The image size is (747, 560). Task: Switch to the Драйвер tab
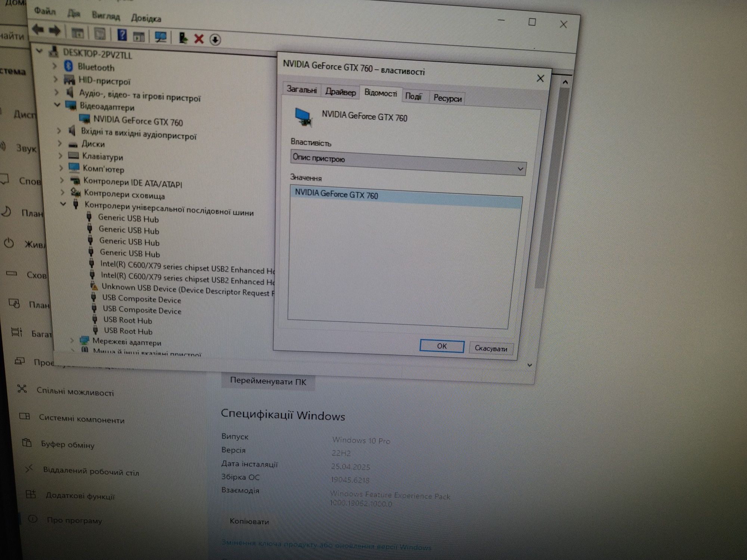tap(340, 91)
